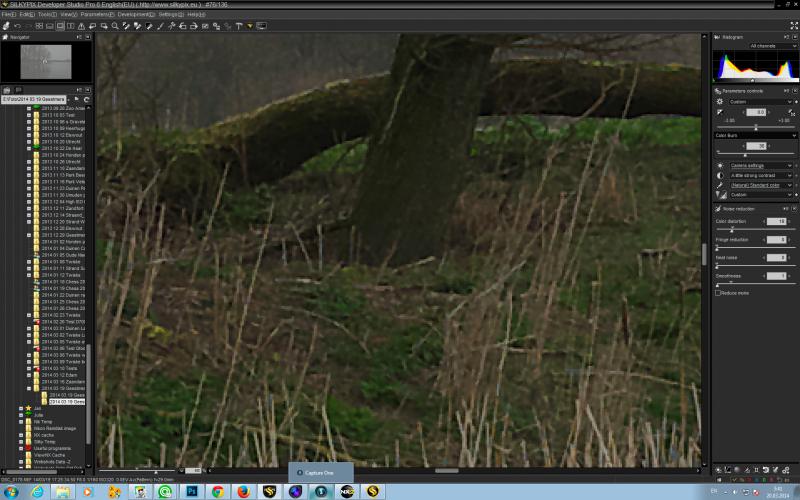Viewport: 800px width, 500px height.
Task: Open the Natural Standard color dropdown
Action: click(x=761, y=185)
